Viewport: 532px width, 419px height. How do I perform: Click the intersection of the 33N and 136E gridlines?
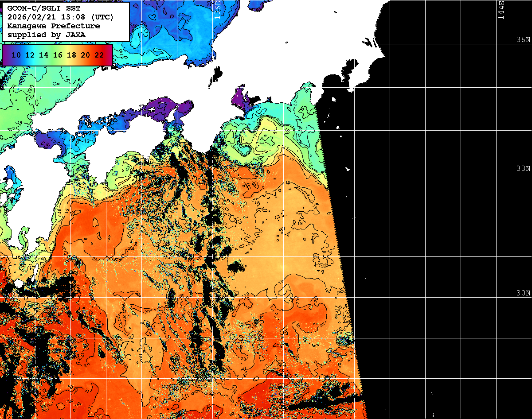tap(212, 173)
